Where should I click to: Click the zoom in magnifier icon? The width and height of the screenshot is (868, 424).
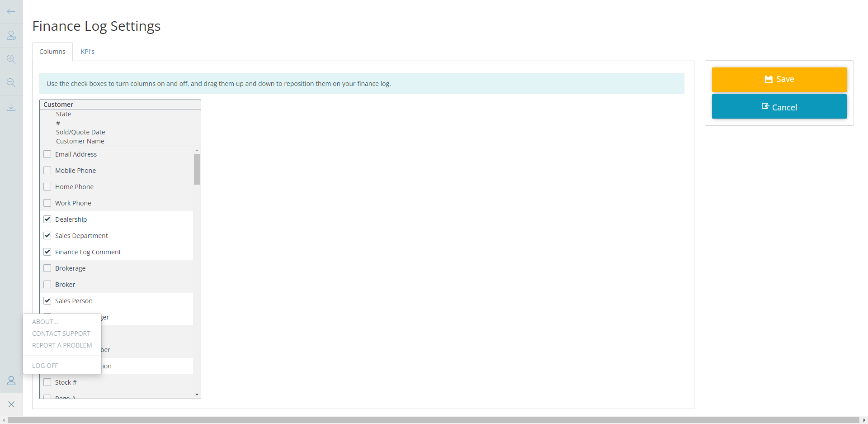click(11, 59)
